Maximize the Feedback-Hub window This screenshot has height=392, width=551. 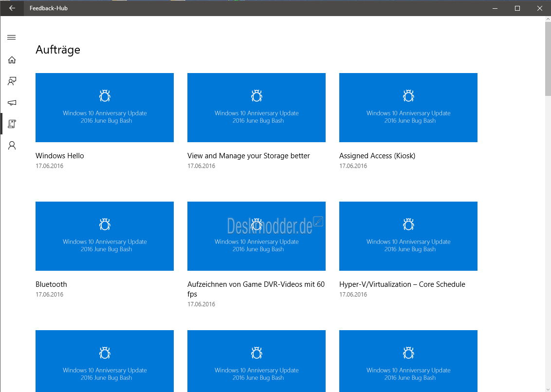pos(517,8)
